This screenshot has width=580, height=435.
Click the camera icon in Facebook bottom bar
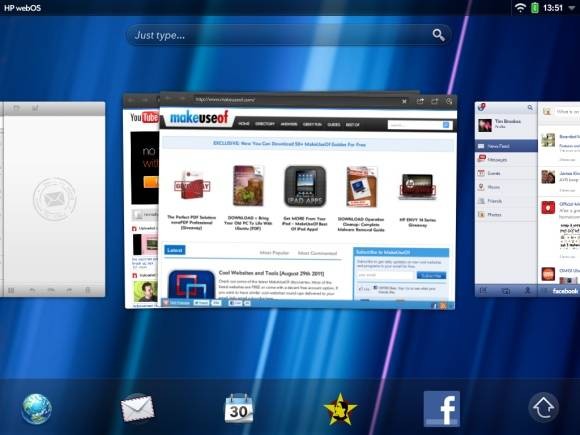(x=505, y=291)
